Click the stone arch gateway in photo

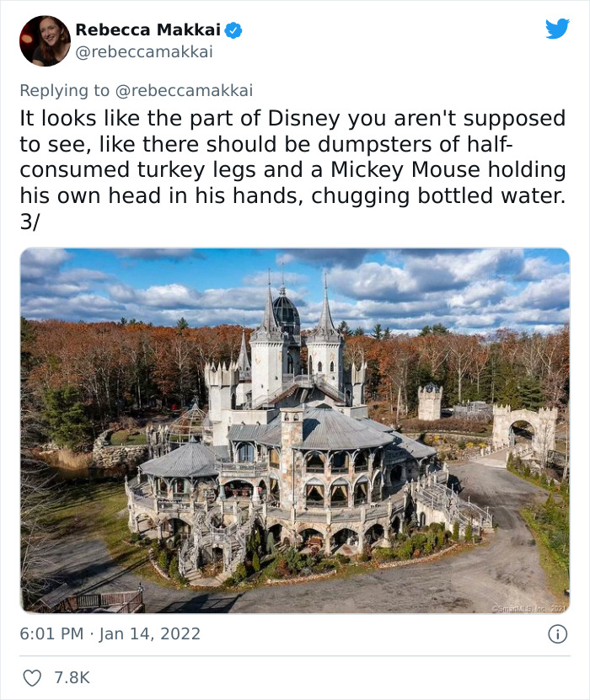tap(524, 428)
